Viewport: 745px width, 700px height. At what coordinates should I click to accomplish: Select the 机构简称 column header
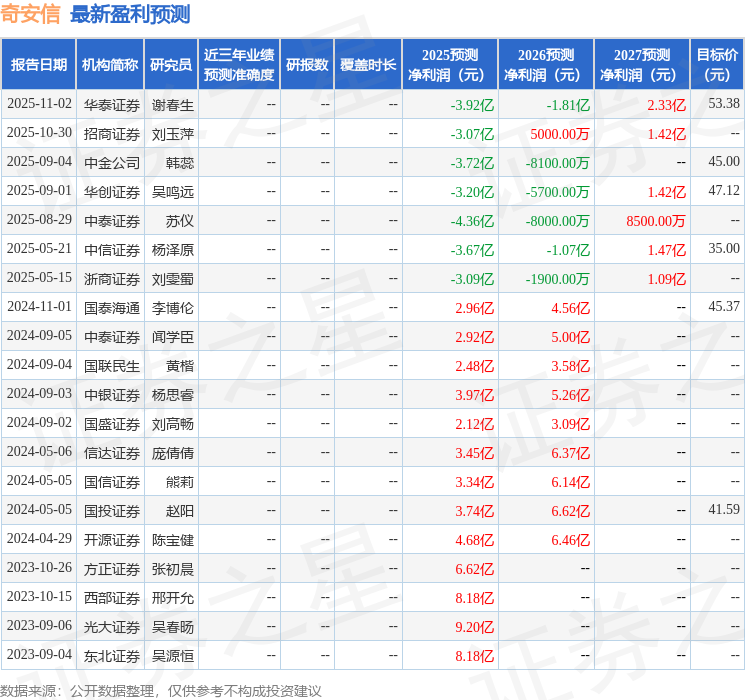(x=110, y=64)
